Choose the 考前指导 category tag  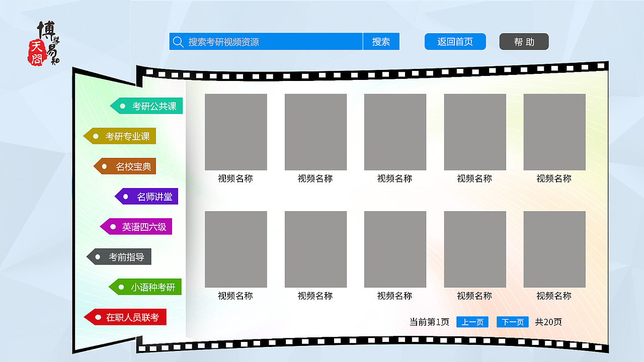click(x=119, y=257)
